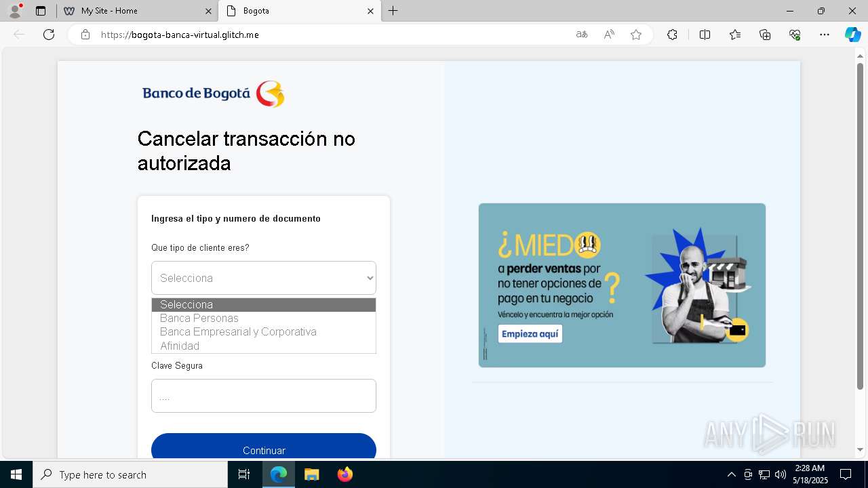Viewport: 868px width, 488px height.
Task: Open network status tray icon
Action: click(764, 474)
